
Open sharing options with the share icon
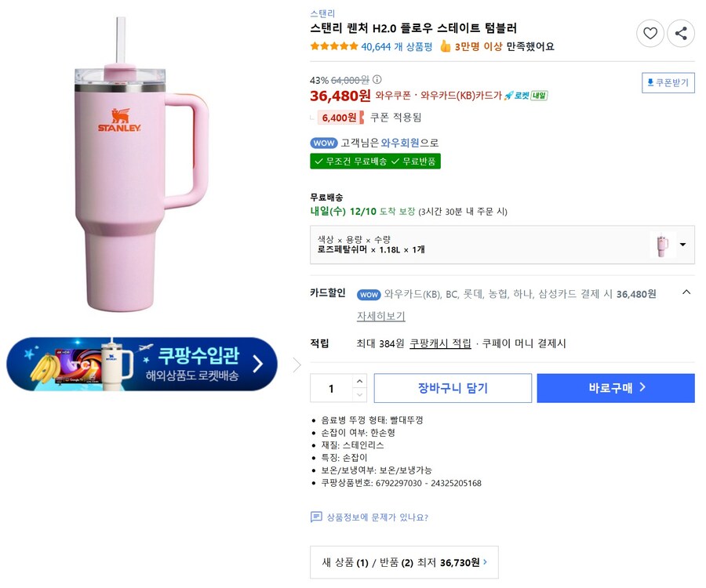pyautogui.click(x=681, y=34)
